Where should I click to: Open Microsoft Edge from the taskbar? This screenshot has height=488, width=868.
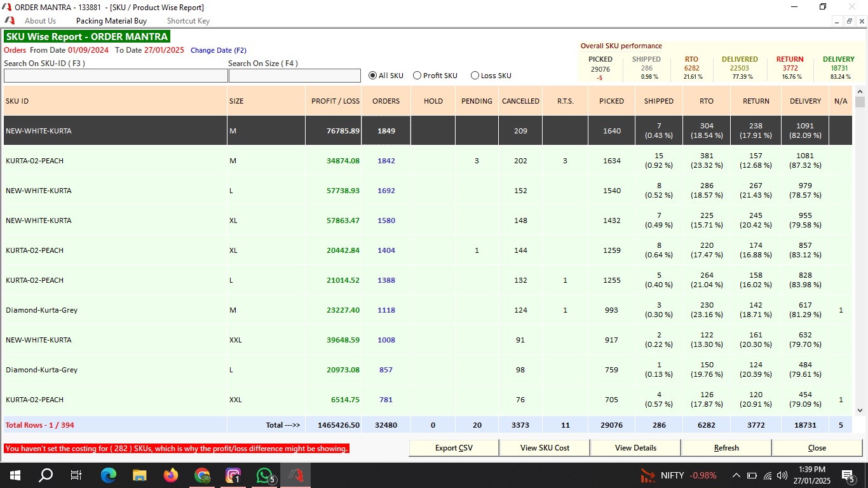pyautogui.click(x=109, y=475)
